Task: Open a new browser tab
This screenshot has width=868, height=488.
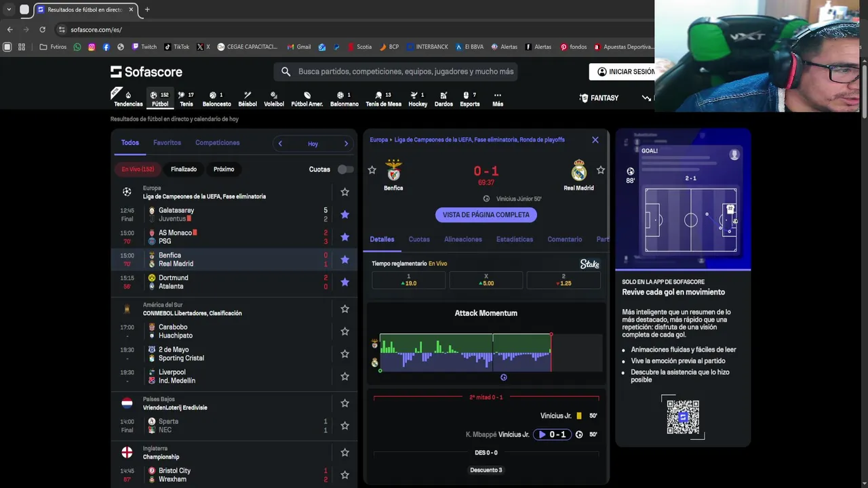Action: coord(147,9)
